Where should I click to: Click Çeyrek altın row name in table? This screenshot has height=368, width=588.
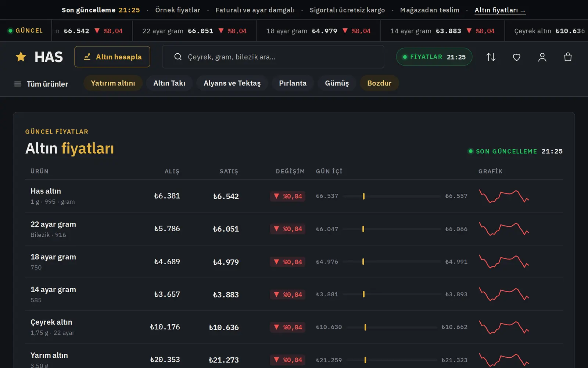point(51,322)
